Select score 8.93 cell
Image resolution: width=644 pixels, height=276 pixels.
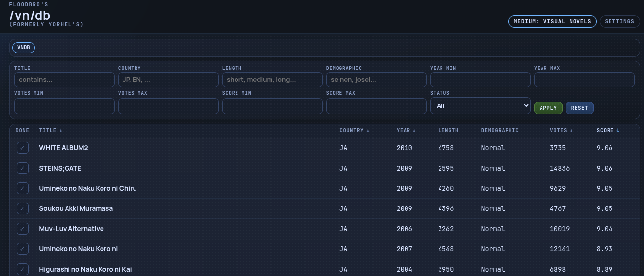tap(605, 249)
